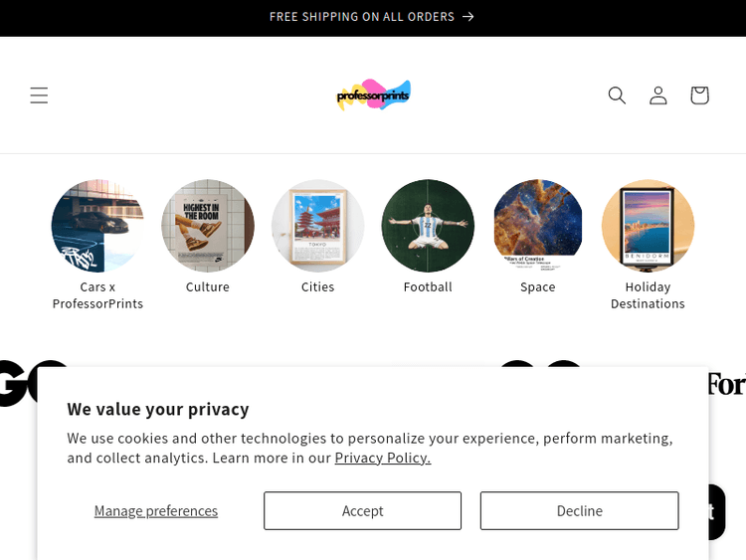The width and height of the screenshot is (746, 560).
Task: Click the Free Shipping On All Orders banner
Action: pyautogui.click(x=362, y=17)
